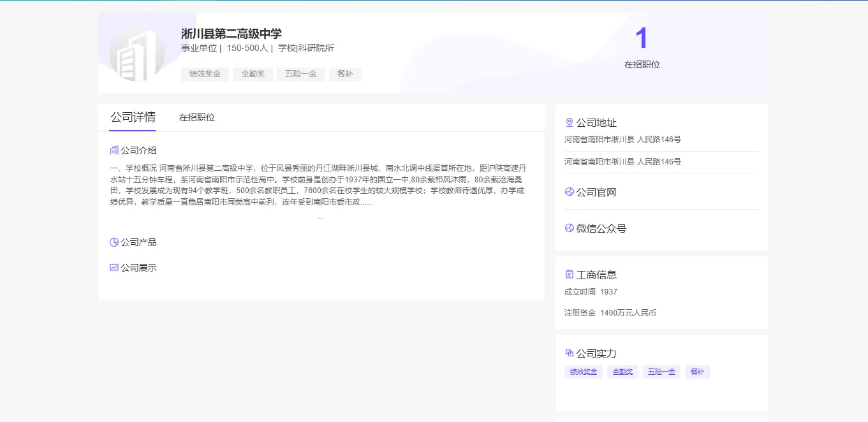Click the 五险一金 tag under the school name

(x=300, y=74)
